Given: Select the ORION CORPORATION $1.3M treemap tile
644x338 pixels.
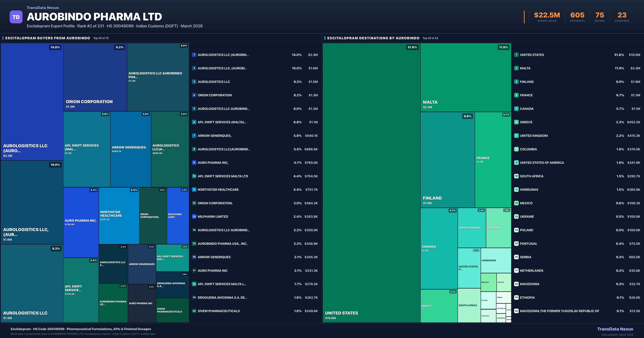Looking at the screenshot, I should [x=95, y=77].
